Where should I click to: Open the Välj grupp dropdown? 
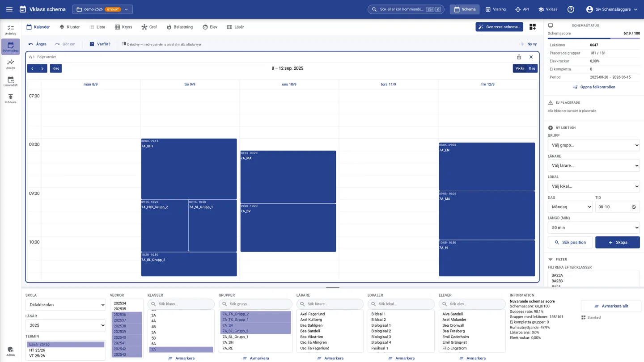593,145
